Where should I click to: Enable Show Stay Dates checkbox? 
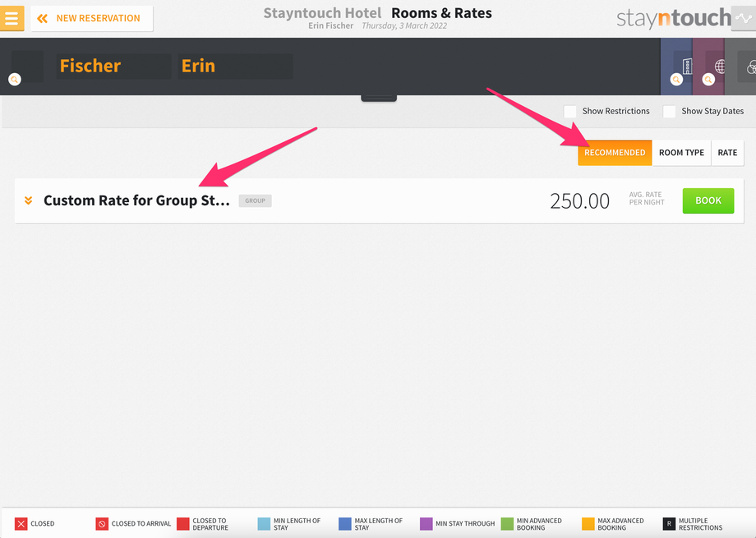click(669, 112)
